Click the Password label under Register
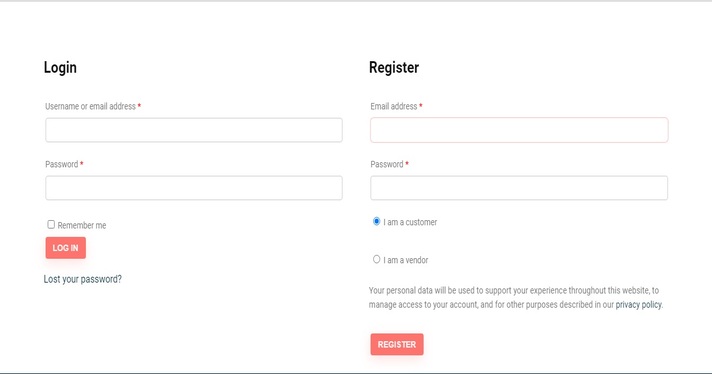Image resolution: width=712 pixels, height=374 pixels. coord(387,164)
